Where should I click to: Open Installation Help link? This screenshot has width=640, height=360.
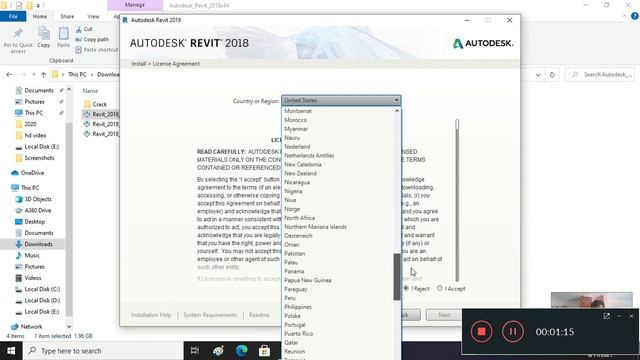(151, 315)
